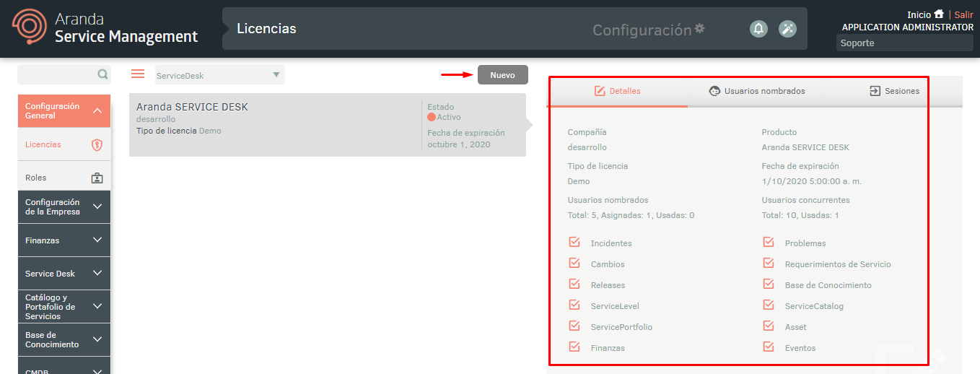Switch to the Detalles tab
This screenshot has width=980, height=374.
point(617,91)
